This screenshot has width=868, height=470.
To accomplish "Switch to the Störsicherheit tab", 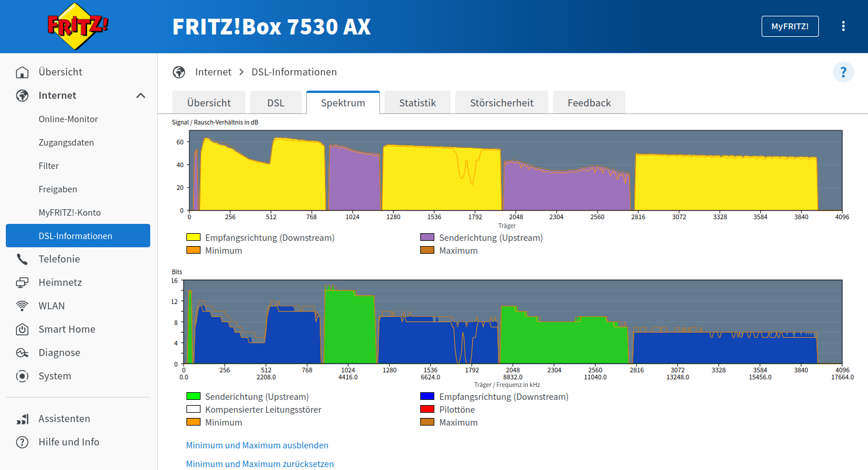I will tap(502, 102).
